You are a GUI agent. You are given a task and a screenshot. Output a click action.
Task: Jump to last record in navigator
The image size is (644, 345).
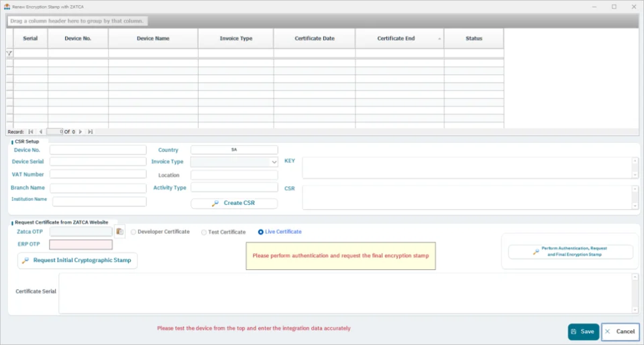(91, 132)
